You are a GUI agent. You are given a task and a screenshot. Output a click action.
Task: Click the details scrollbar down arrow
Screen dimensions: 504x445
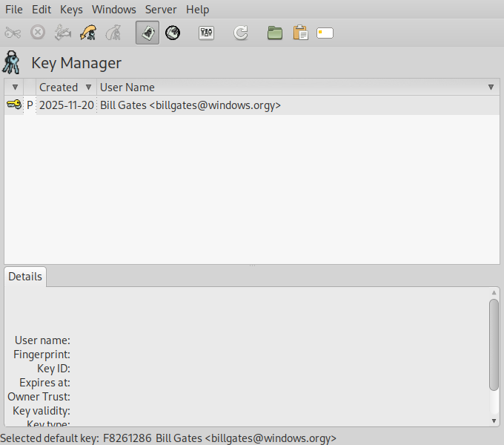click(x=494, y=421)
